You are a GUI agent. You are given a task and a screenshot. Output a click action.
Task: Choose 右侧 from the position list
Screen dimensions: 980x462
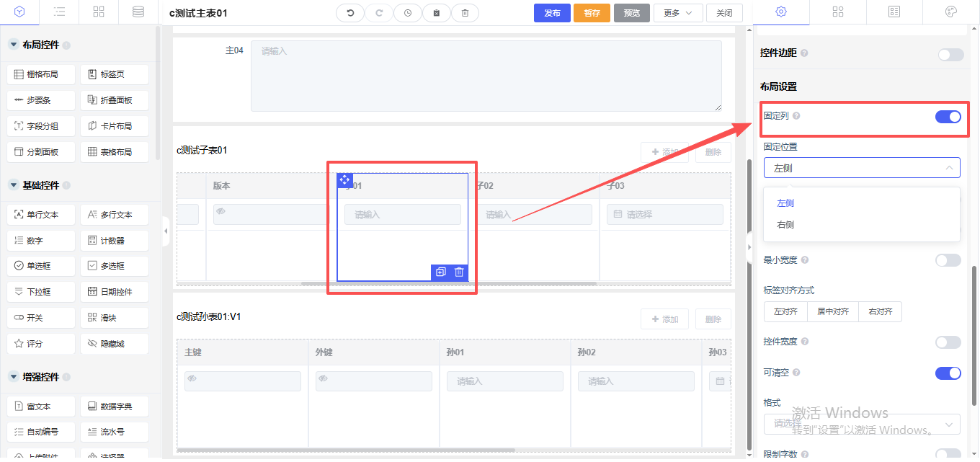785,225
